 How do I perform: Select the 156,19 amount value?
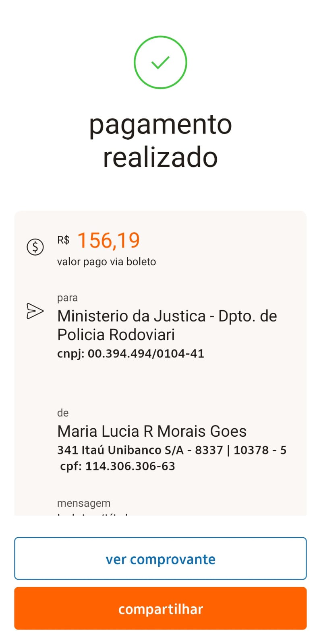coord(108,240)
